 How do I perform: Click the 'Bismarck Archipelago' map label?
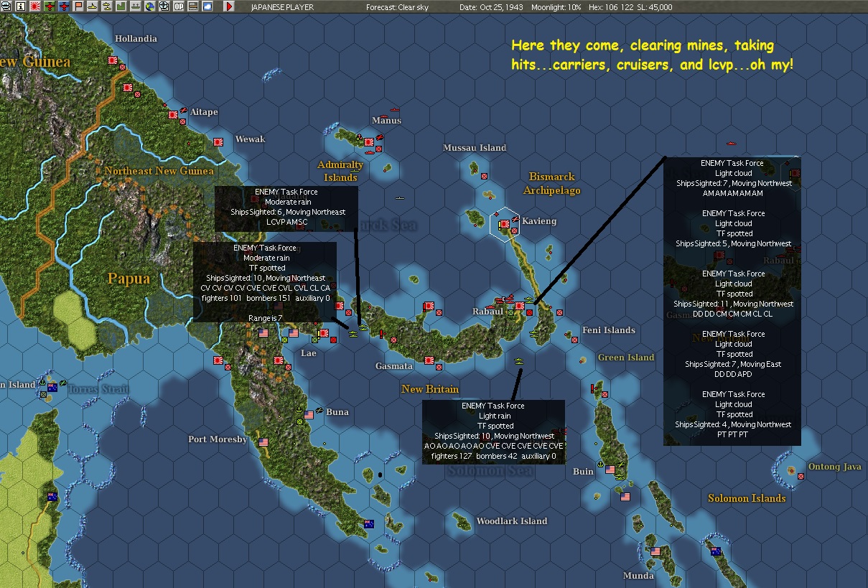coord(551,183)
